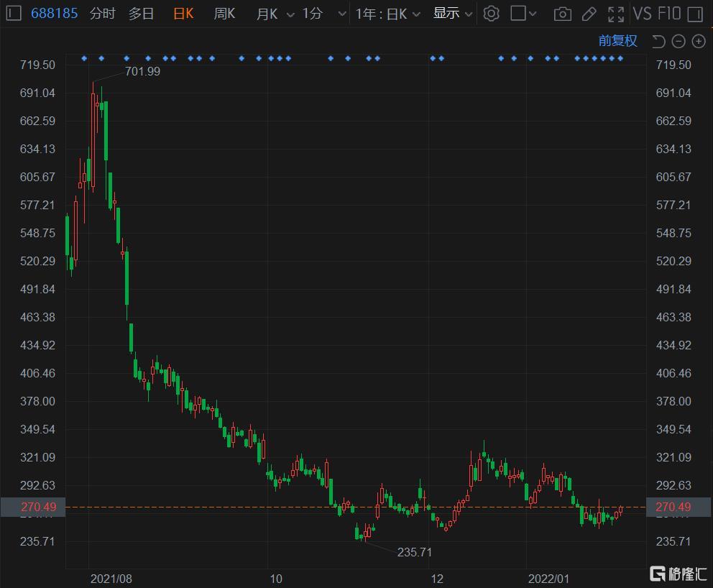Click stock code 688185
The height and width of the screenshot is (588, 713).
tap(55, 14)
